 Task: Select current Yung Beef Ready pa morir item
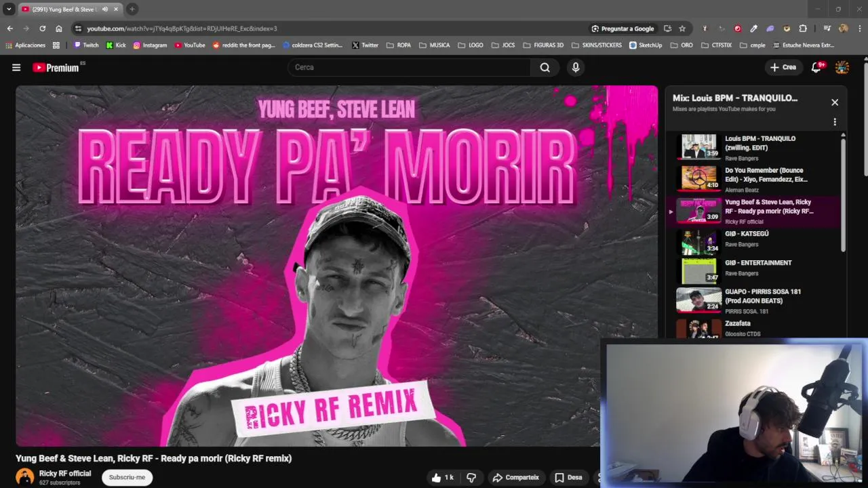click(x=755, y=211)
